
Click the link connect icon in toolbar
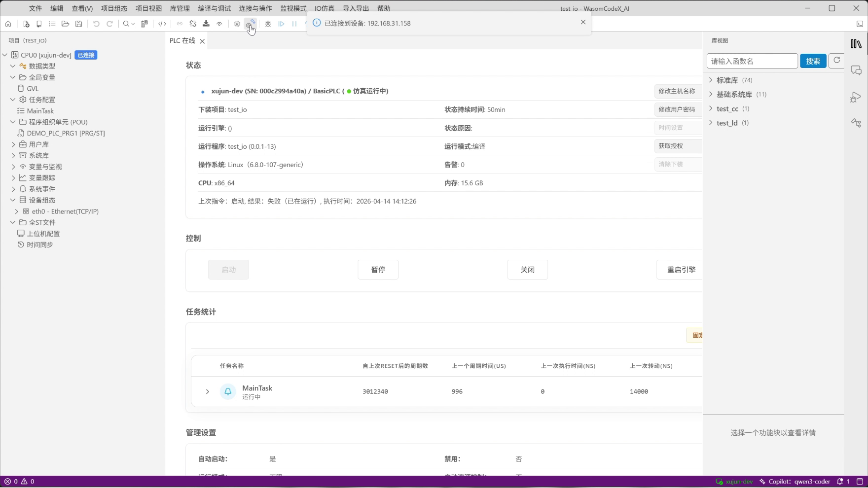tap(180, 24)
